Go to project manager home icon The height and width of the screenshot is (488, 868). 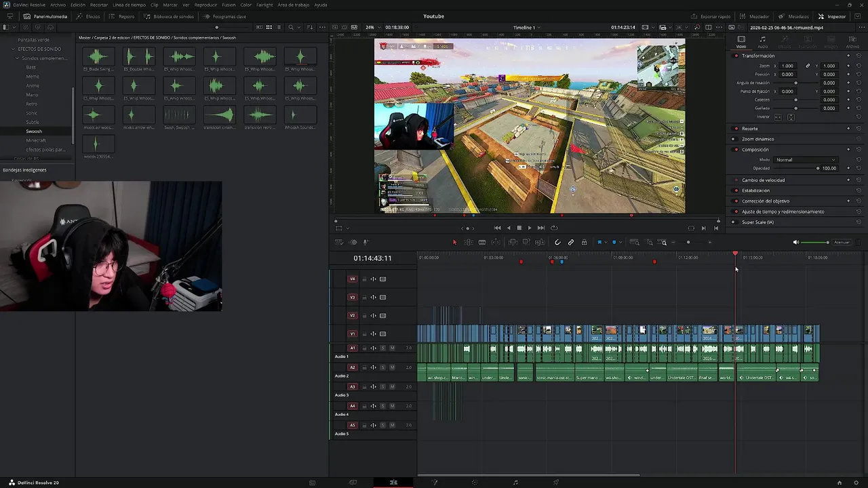840,483
